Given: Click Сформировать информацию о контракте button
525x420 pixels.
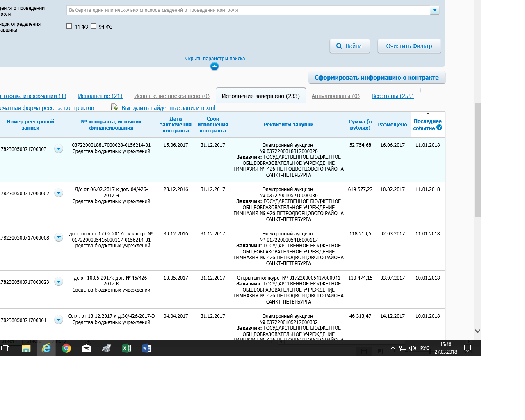Looking at the screenshot, I should pos(377,78).
